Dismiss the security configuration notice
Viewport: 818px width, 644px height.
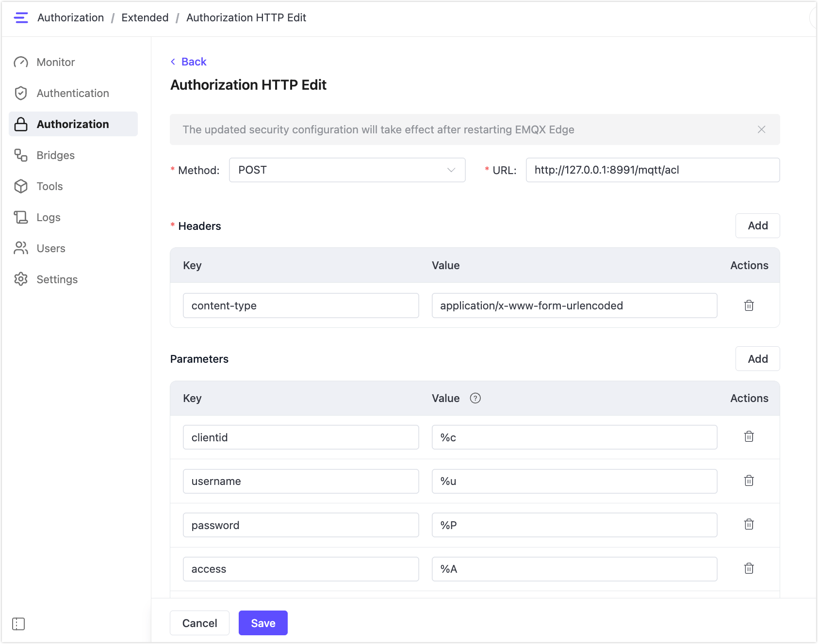[761, 129]
